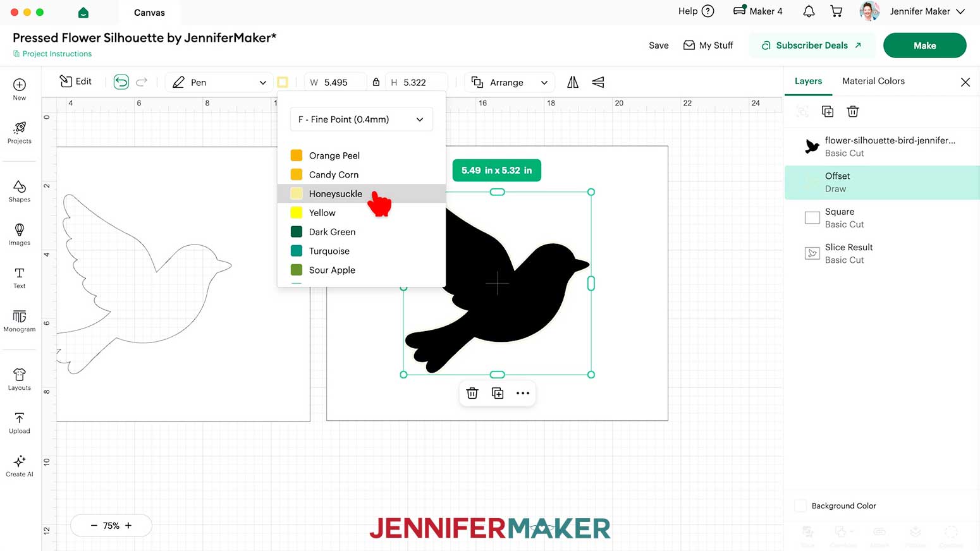Open the Maker 4 machine selector
This screenshot has height=551, width=980.
click(x=758, y=11)
